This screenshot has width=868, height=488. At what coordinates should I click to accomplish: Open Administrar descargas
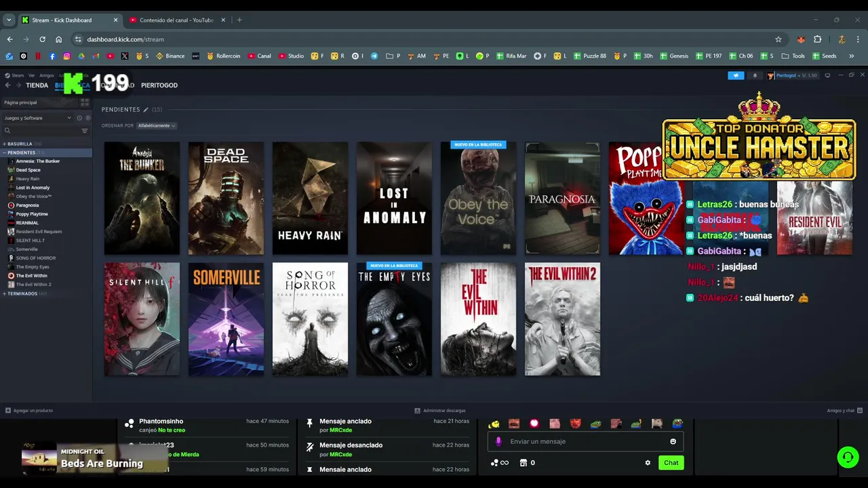coord(440,411)
